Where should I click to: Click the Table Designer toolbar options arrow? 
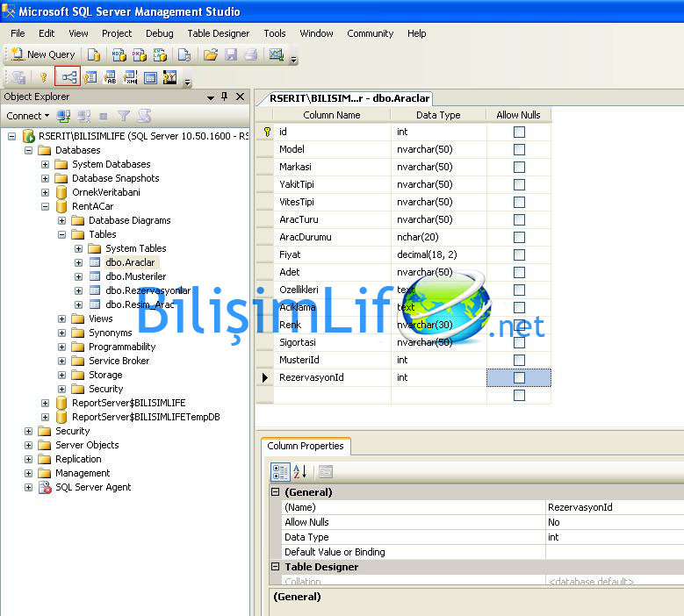coord(188,82)
